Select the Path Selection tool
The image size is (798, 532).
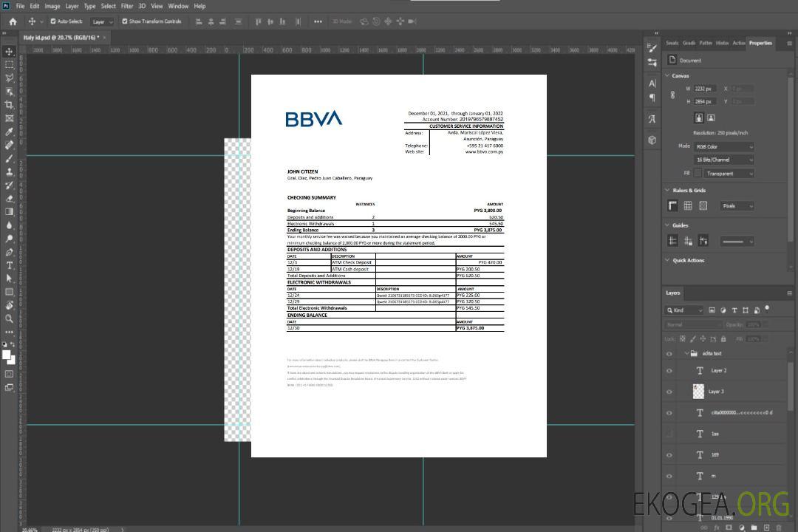pyautogui.click(x=9, y=279)
